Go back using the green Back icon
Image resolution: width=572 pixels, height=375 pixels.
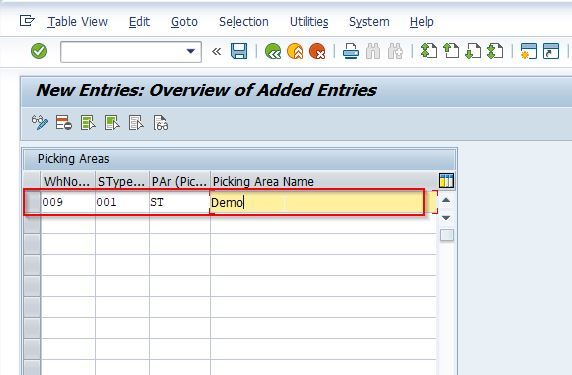click(x=273, y=51)
